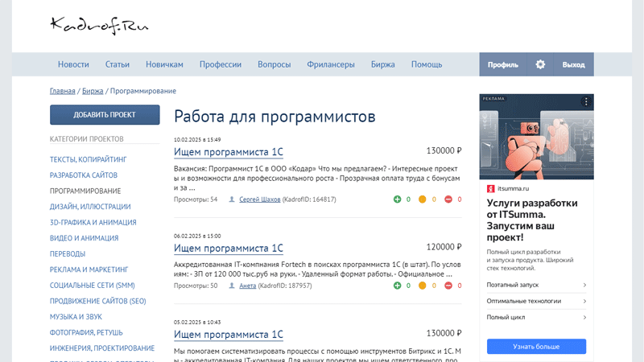Expand the 'Полный цикл' ad row

click(x=536, y=317)
